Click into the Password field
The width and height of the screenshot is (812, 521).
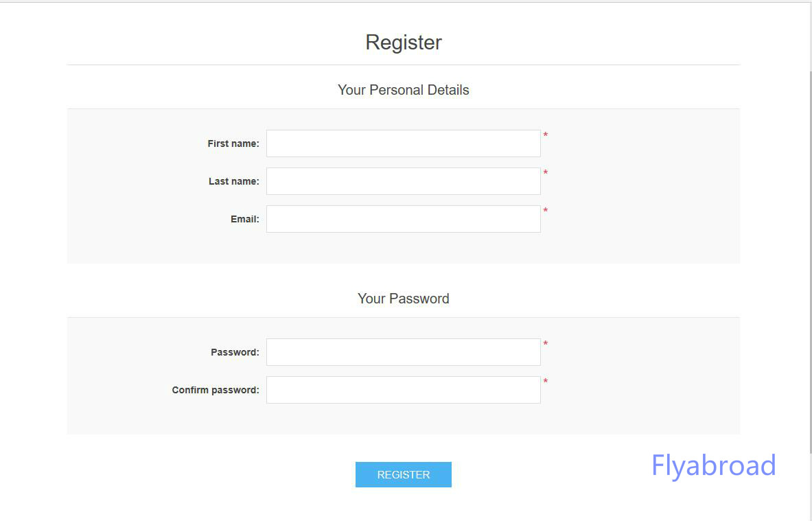point(403,352)
